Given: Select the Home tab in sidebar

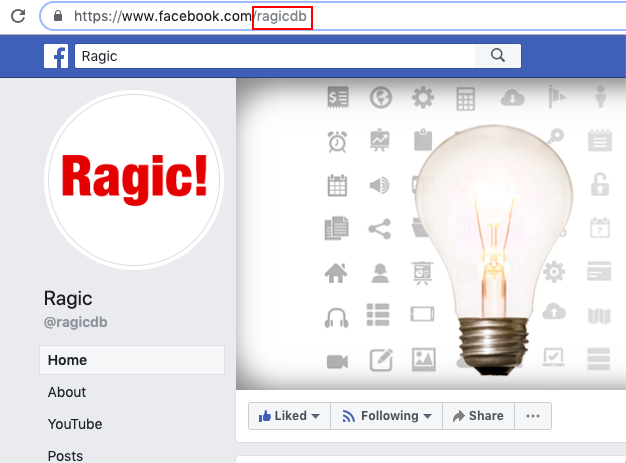Looking at the screenshot, I should [132, 360].
